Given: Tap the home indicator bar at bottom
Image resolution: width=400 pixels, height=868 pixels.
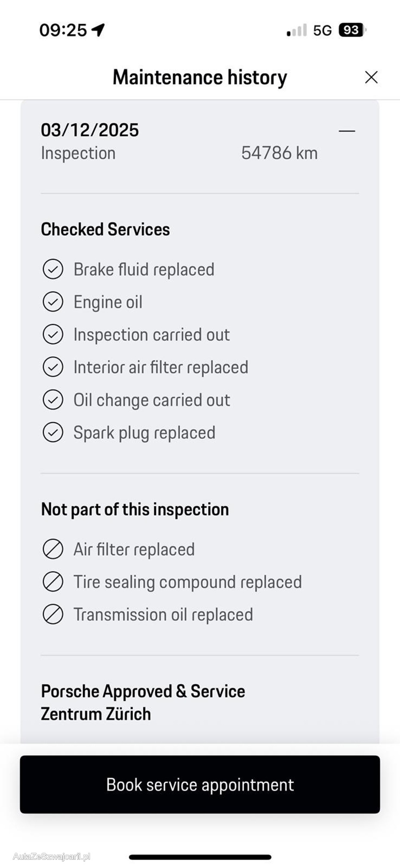Looking at the screenshot, I should coord(200,857).
